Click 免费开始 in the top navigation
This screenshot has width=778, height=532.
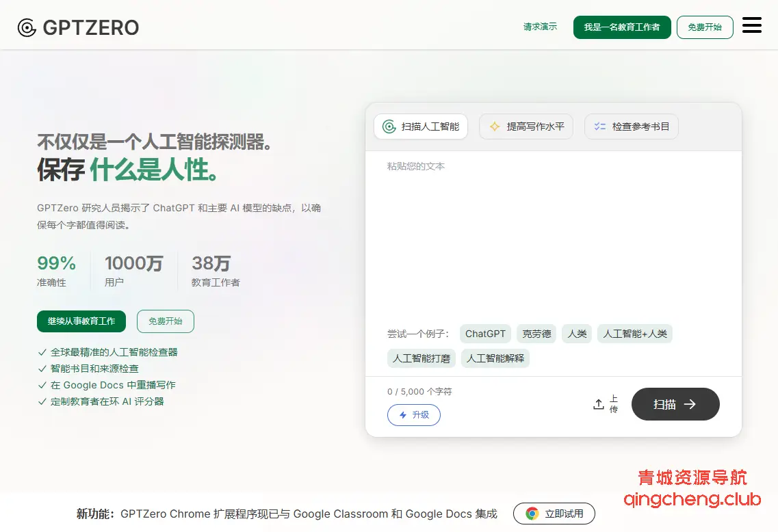click(x=705, y=27)
